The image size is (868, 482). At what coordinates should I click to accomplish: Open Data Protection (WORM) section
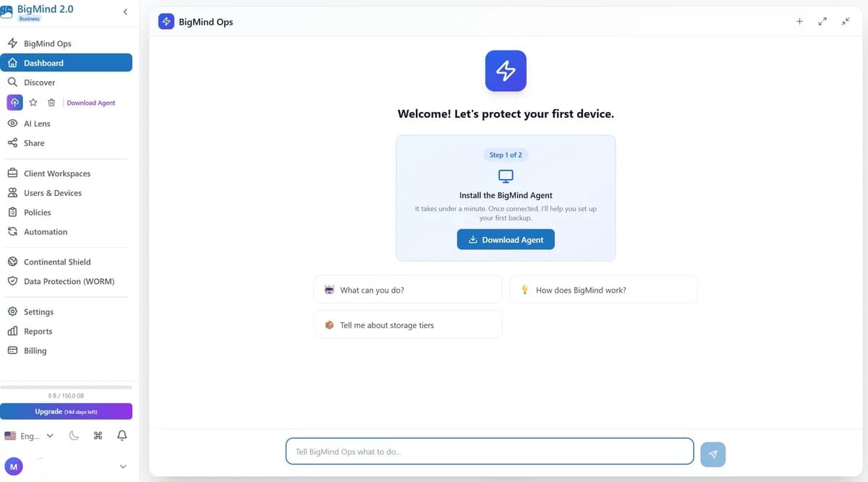point(66,280)
